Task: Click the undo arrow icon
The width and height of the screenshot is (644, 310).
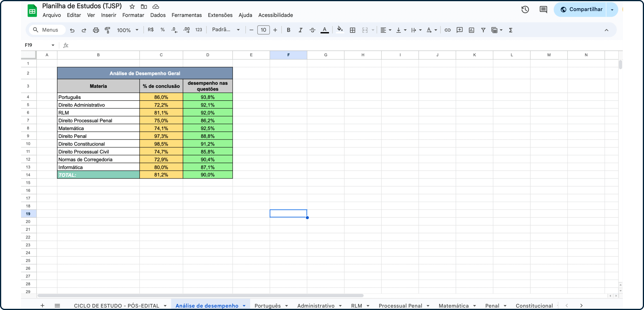Action: click(x=72, y=30)
